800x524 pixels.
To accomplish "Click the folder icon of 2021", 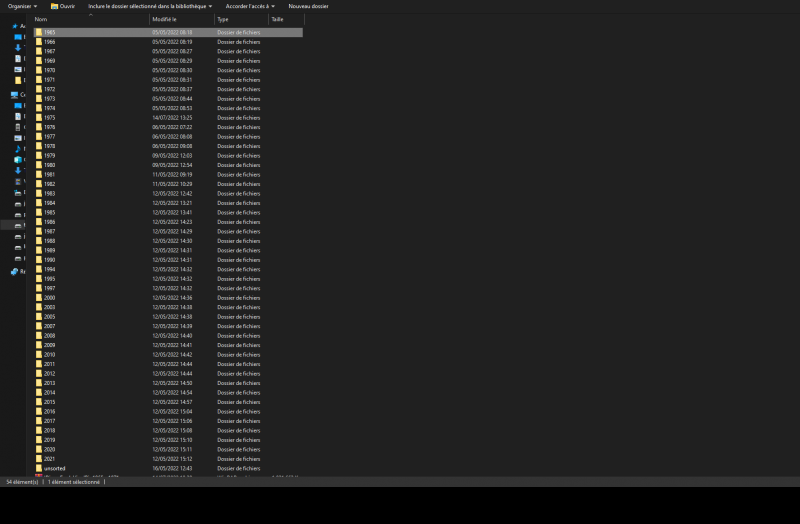I will point(39,459).
